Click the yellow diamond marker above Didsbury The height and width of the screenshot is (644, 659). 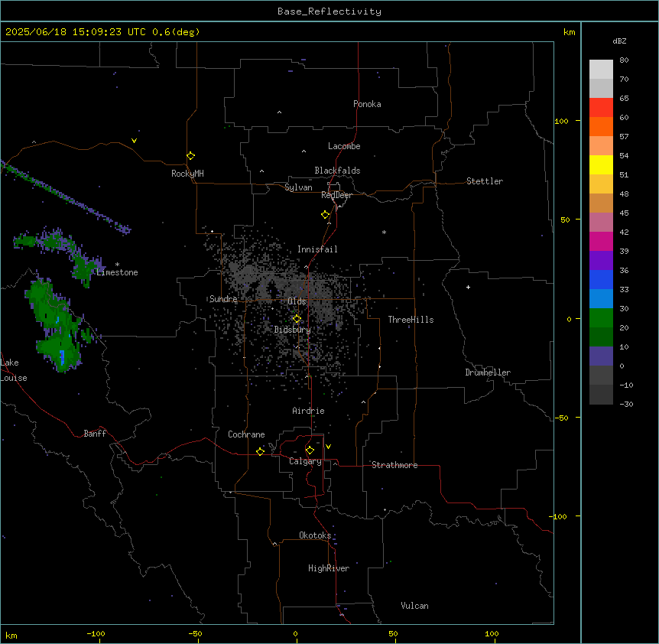[297, 319]
